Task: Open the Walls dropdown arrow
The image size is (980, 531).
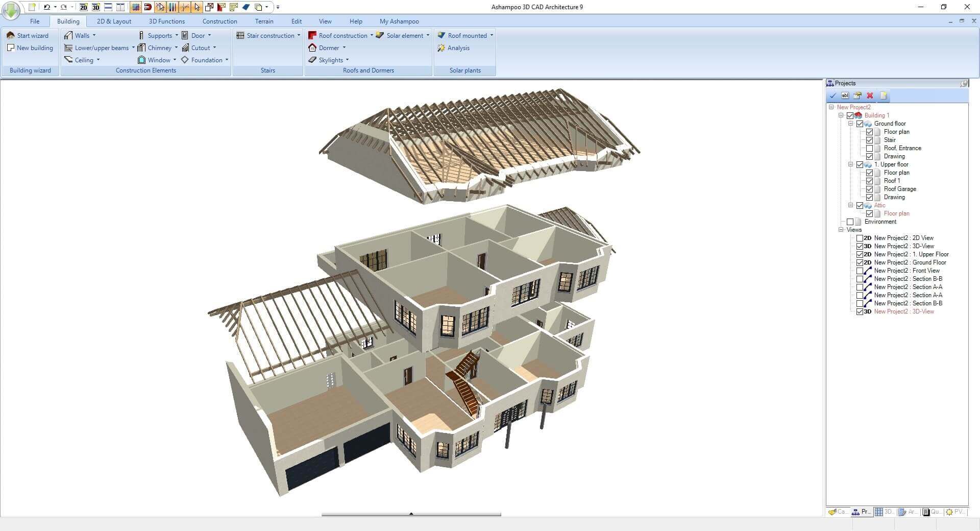Action: 94,35
